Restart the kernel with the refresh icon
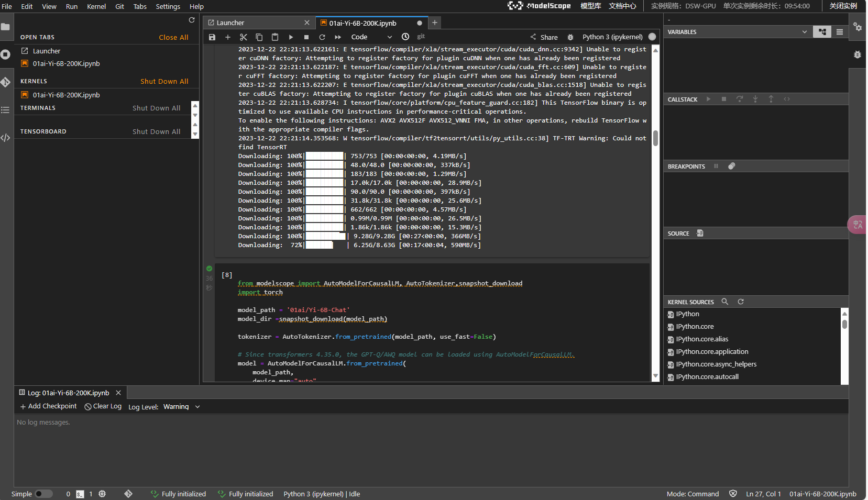 322,37
